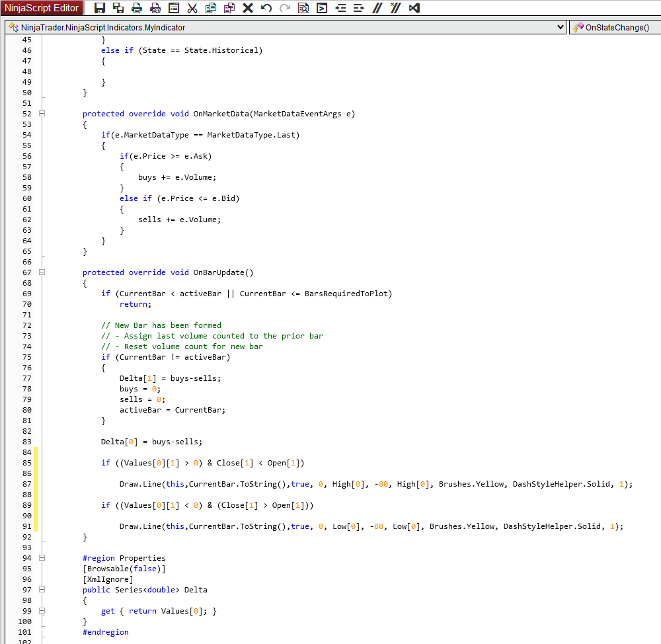Viewport: 661px width, 644px height.
Task: Click the Find magnifier icon
Action: [x=303, y=8]
